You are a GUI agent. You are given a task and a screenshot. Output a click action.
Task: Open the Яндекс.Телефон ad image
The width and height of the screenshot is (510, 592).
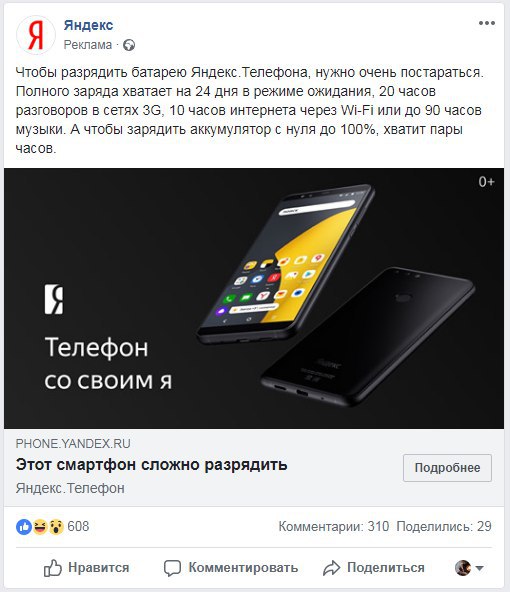click(254, 298)
